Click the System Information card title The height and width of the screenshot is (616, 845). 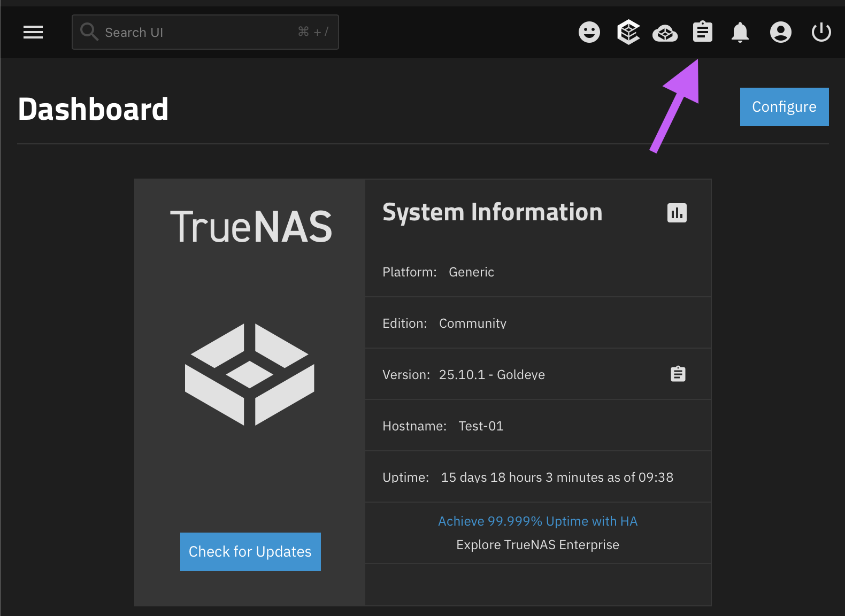[493, 212]
